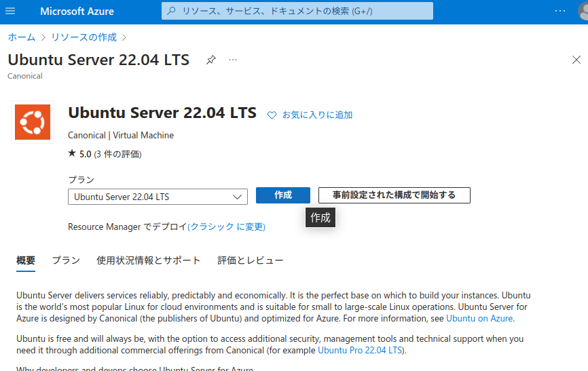The image size is (588, 371).
Task: Click the blue 作成 button
Action: 283,195
